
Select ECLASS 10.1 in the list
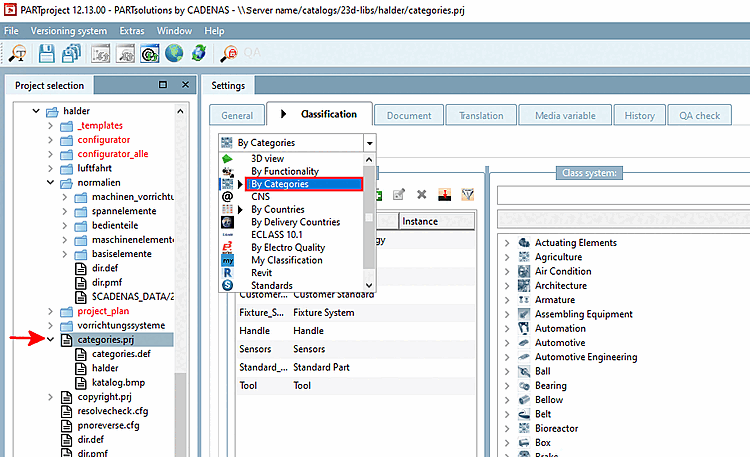coord(277,234)
